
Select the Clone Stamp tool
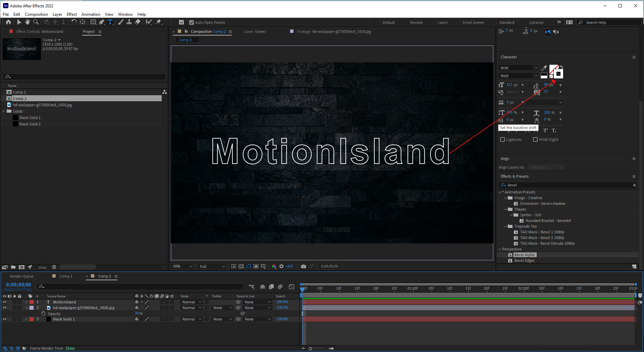(x=129, y=22)
